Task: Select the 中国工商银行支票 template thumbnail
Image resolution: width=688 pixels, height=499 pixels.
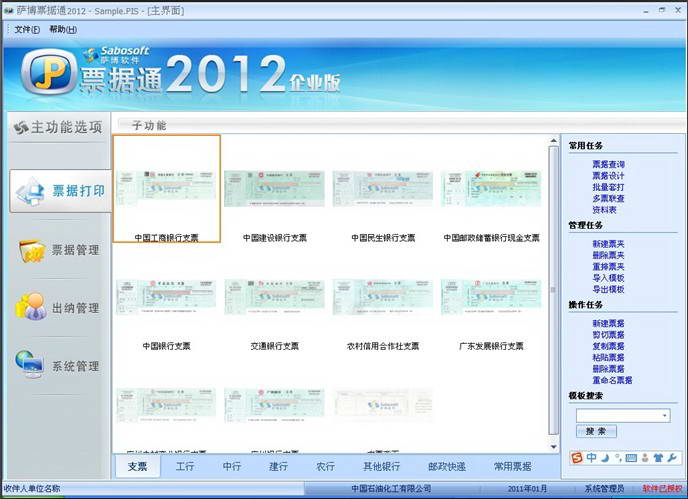Action: (166, 189)
